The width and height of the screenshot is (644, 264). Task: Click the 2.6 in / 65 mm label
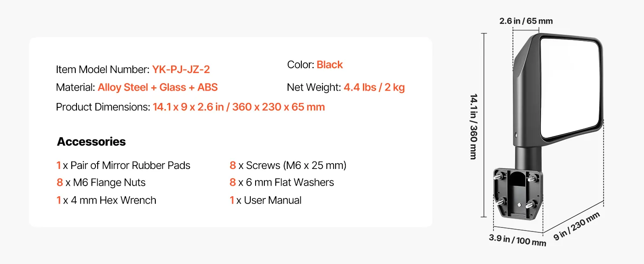point(526,21)
